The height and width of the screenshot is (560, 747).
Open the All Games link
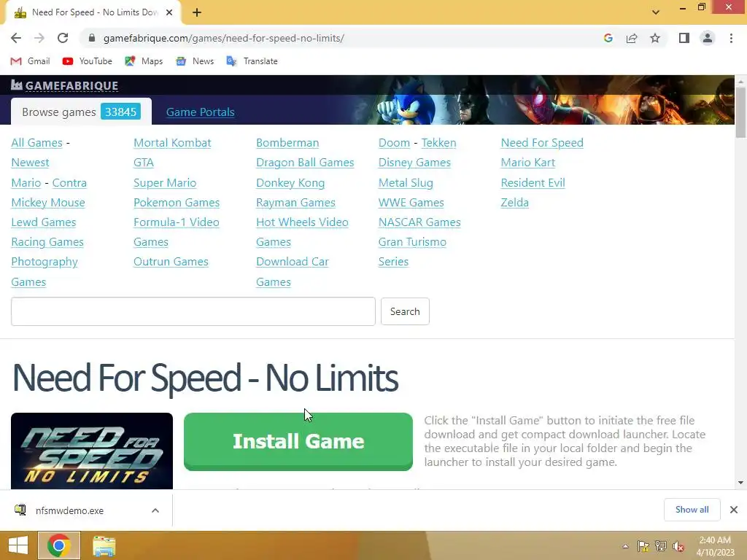(36, 143)
